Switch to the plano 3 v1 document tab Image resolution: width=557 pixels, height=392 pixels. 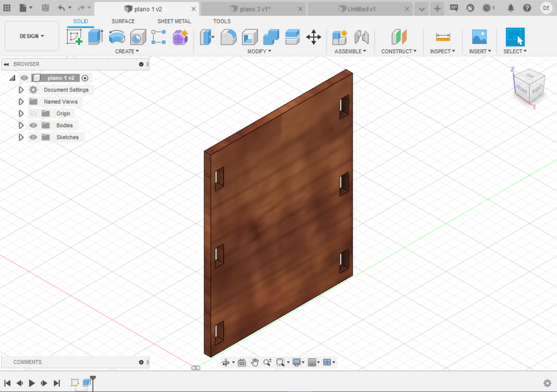pos(255,9)
